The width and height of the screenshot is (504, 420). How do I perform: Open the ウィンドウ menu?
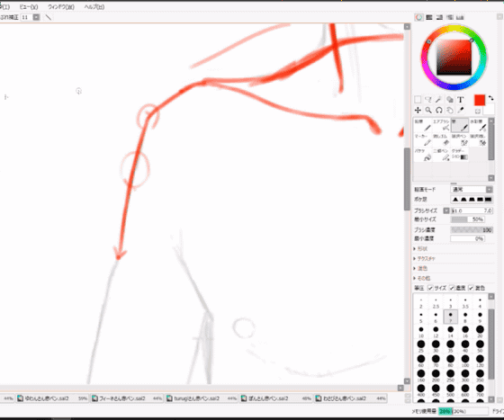click(61, 6)
